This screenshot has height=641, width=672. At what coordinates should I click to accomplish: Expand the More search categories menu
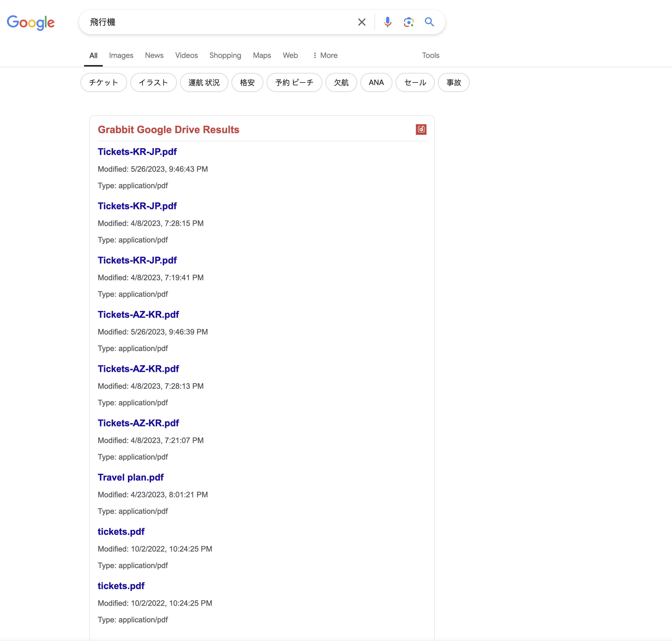pyautogui.click(x=325, y=55)
